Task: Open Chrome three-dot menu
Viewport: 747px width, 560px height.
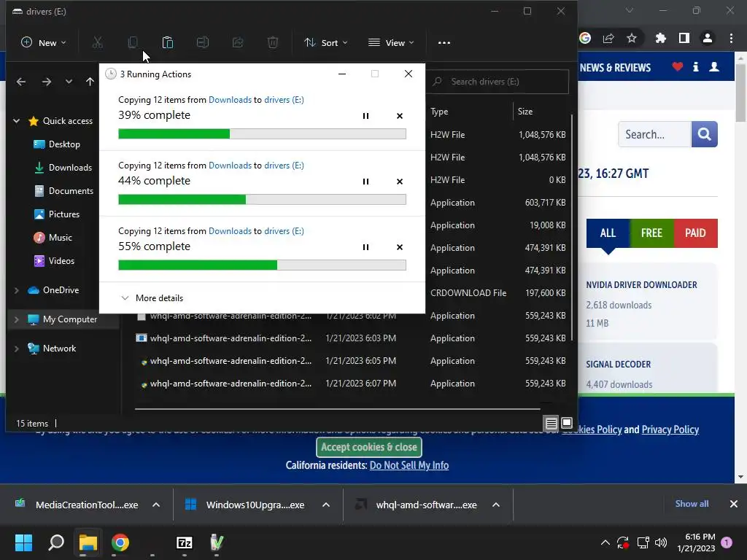Action: click(731, 38)
